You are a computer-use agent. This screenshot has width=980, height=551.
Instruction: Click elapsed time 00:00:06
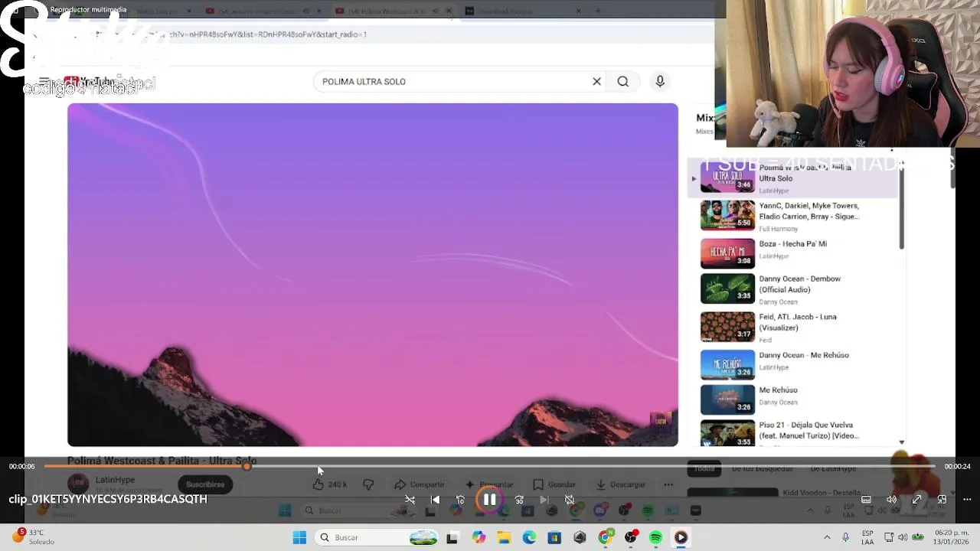[x=22, y=466]
